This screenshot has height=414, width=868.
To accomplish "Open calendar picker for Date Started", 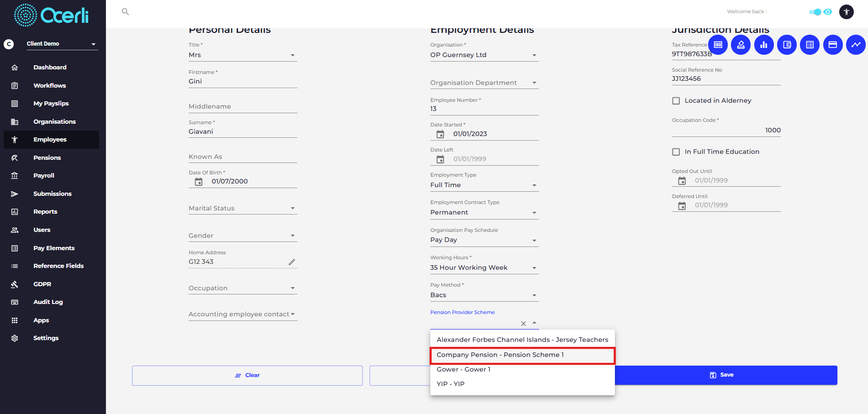I will tap(440, 134).
